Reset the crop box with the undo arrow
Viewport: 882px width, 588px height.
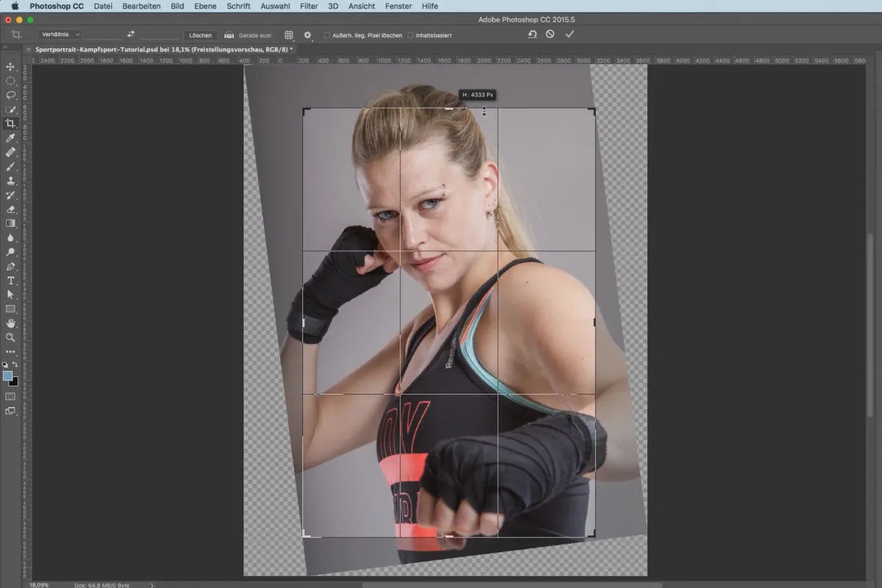531,35
